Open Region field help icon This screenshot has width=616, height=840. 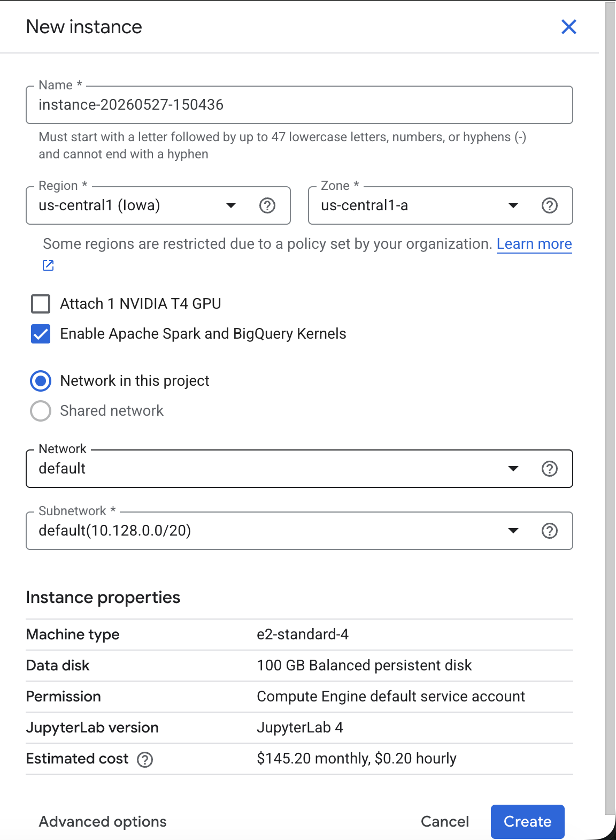[267, 205]
